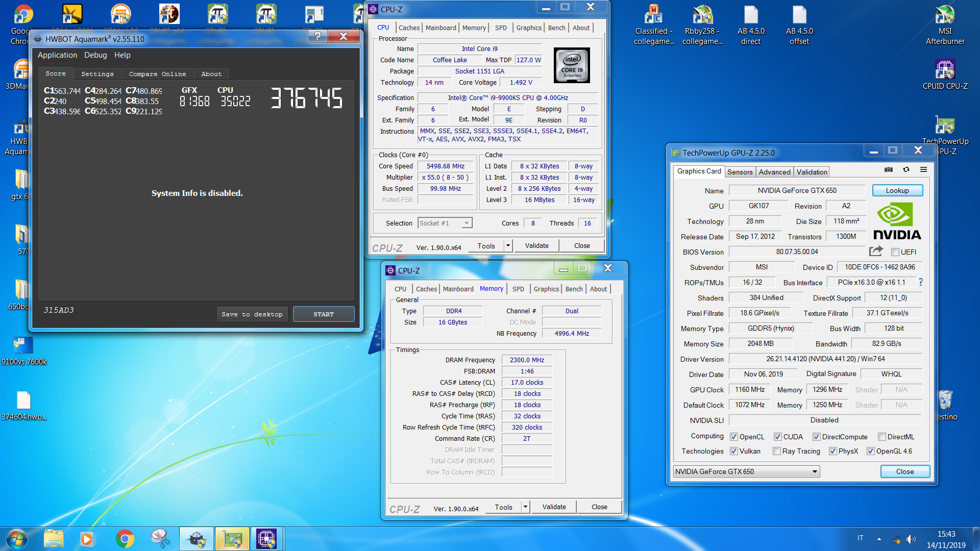The width and height of the screenshot is (980, 551).
Task: Toggle the OpenCL checkbox
Action: tap(734, 437)
